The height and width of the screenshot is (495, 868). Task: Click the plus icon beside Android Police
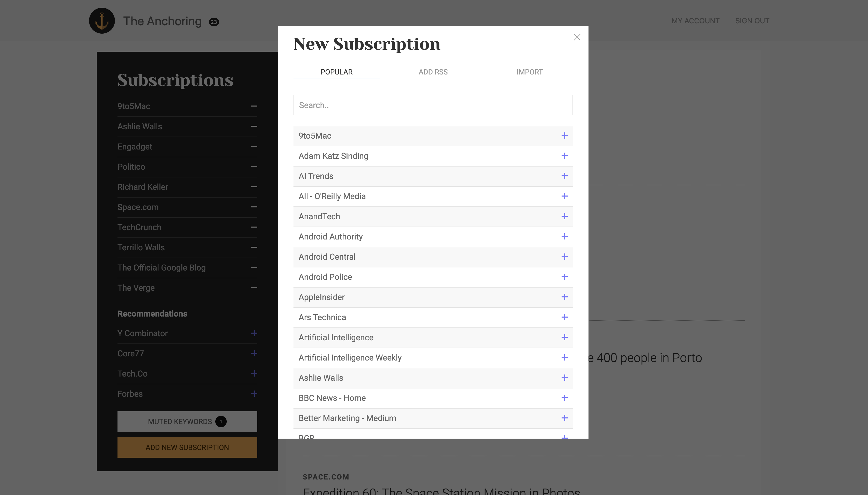pos(564,277)
